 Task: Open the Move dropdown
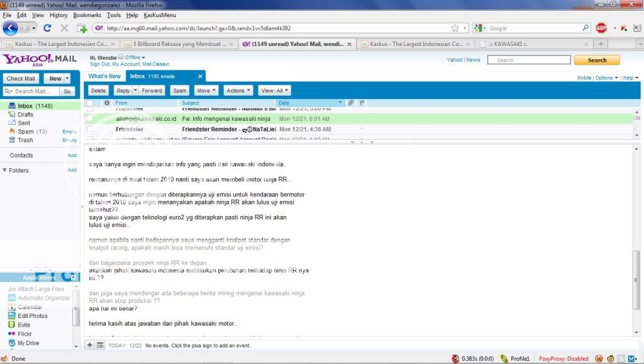pos(206,91)
